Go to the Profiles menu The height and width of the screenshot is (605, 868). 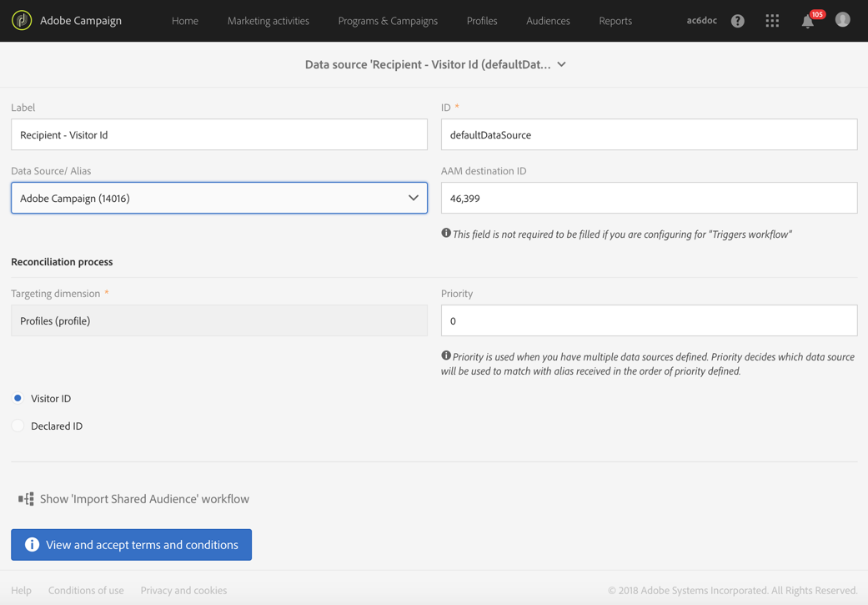pyautogui.click(x=482, y=21)
